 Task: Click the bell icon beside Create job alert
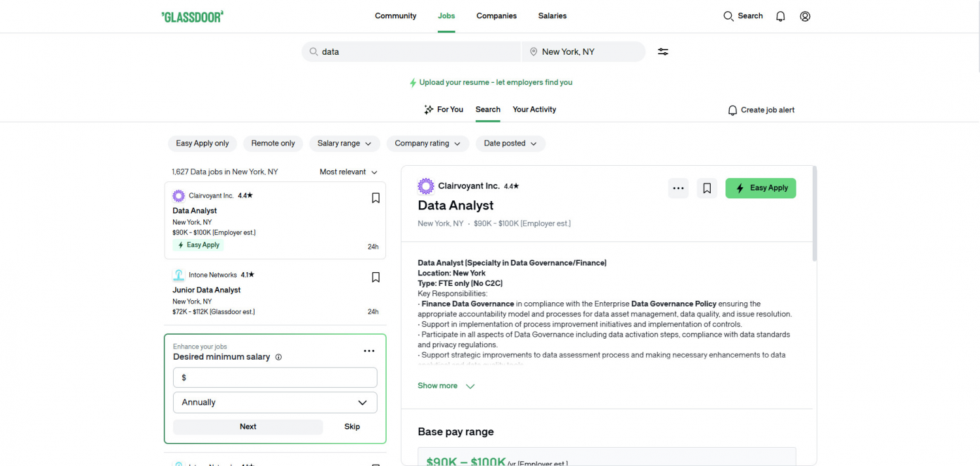(732, 110)
